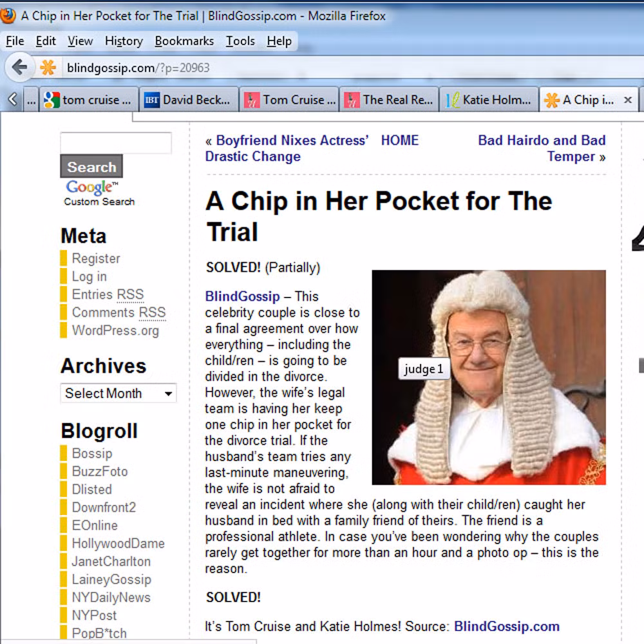
Task: Click Google favicon on tom cruise tab
Action: pos(52,100)
